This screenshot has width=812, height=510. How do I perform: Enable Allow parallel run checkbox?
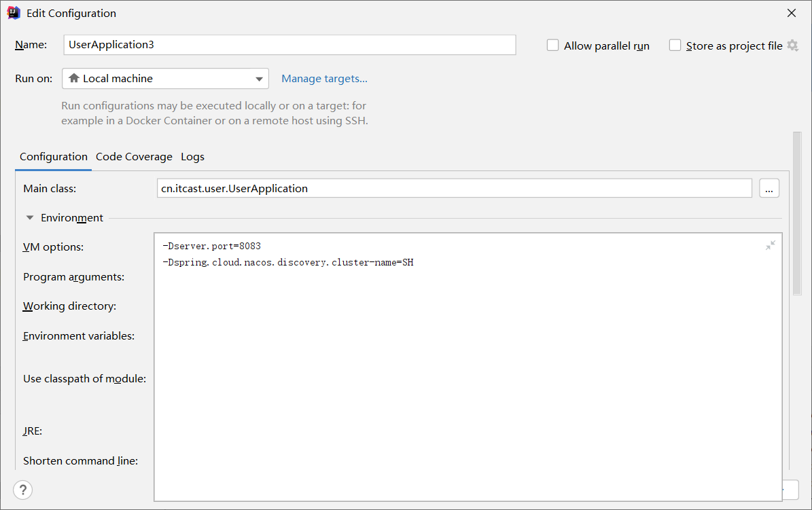pyautogui.click(x=553, y=45)
